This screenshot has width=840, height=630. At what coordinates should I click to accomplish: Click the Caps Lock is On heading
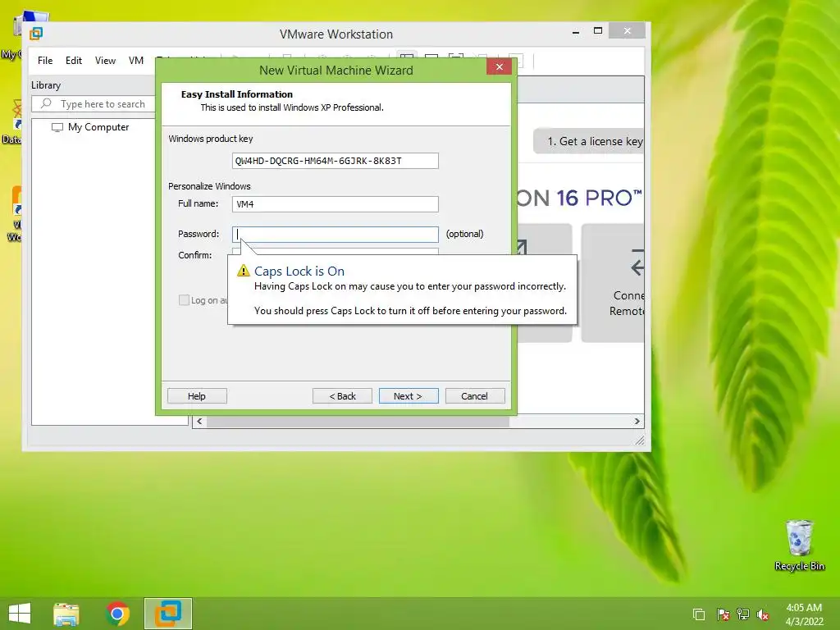(299, 271)
